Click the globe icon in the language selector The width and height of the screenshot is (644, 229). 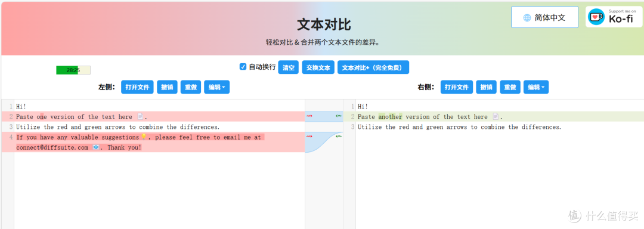(527, 18)
